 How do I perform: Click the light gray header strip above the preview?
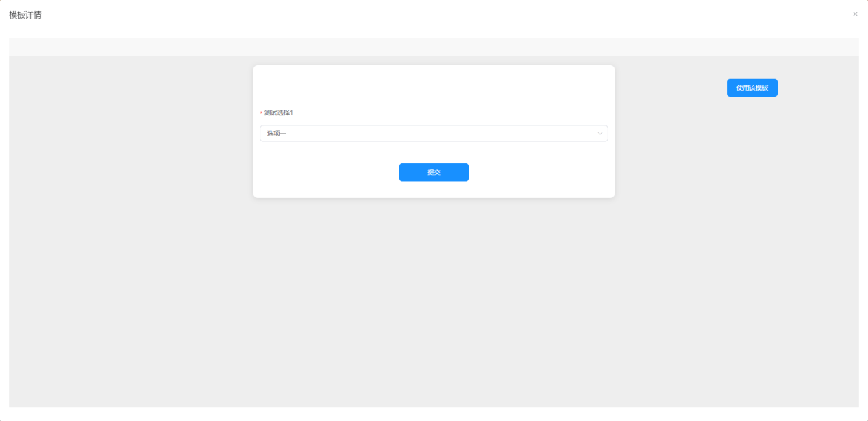click(x=434, y=47)
